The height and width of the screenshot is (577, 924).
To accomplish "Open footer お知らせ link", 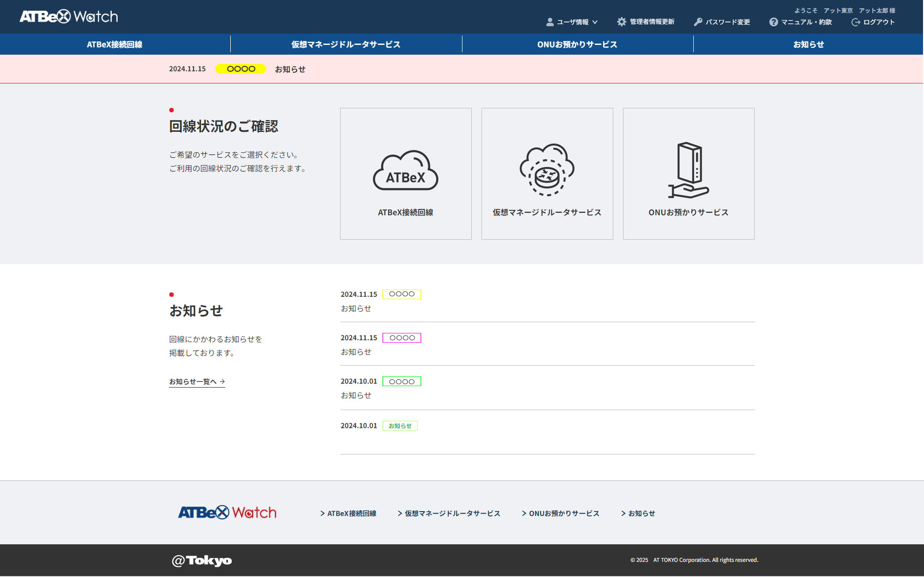I will [638, 514].
